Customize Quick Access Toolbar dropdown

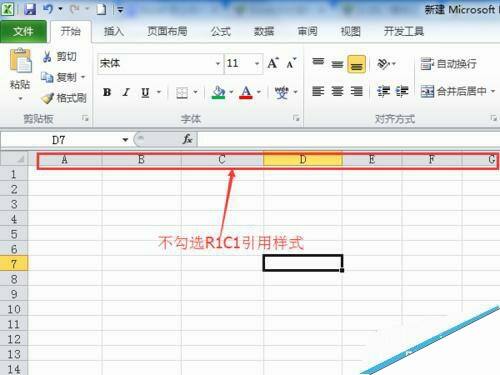(120, 10)
